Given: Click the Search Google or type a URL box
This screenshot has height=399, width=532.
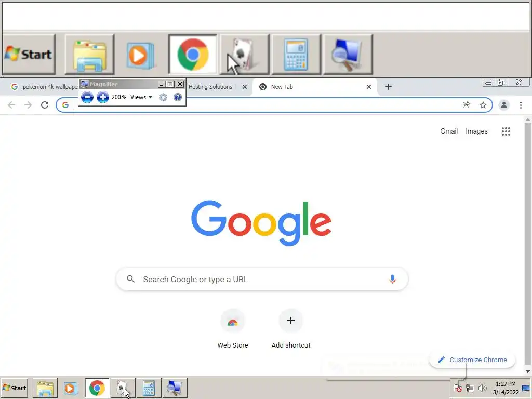Looking at the screenshot, I should pos(262,279).
